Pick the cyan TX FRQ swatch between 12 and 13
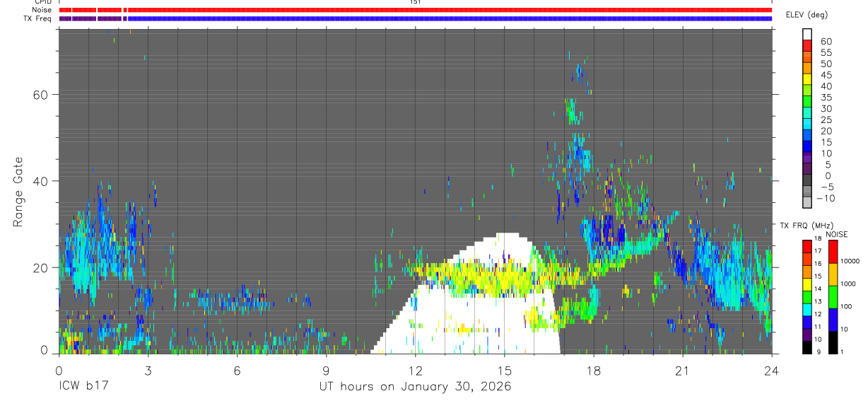Viewport: 868px width, 401px height. (807, 309)
